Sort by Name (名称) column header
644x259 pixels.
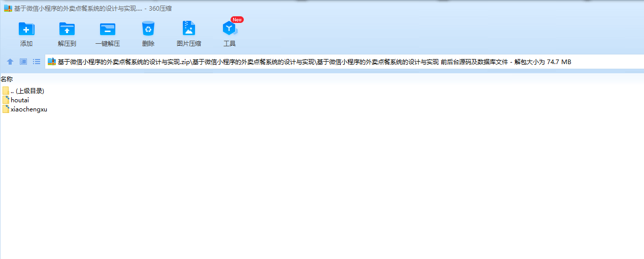(7, 79)
